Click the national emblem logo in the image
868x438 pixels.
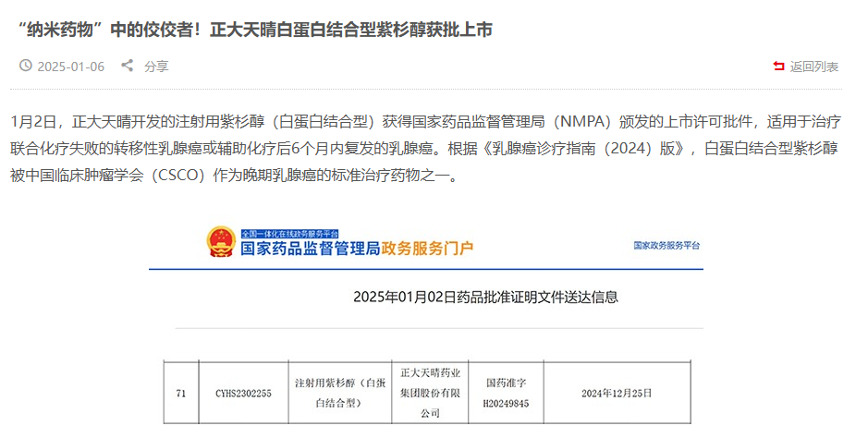[220, 242]
